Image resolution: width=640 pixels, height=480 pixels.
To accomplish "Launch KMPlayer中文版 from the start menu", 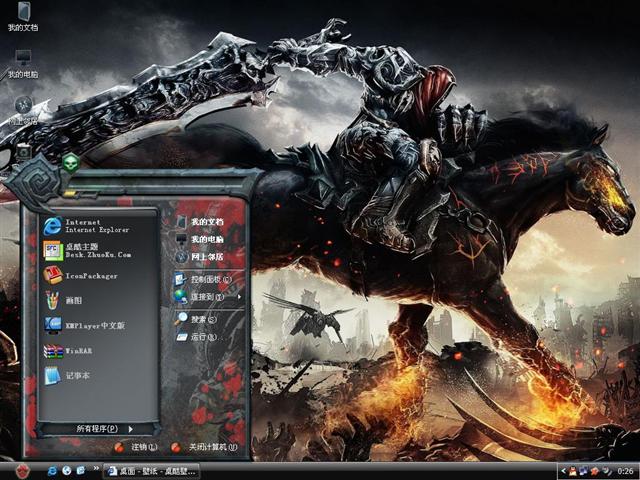I will (x=98, y=325).
